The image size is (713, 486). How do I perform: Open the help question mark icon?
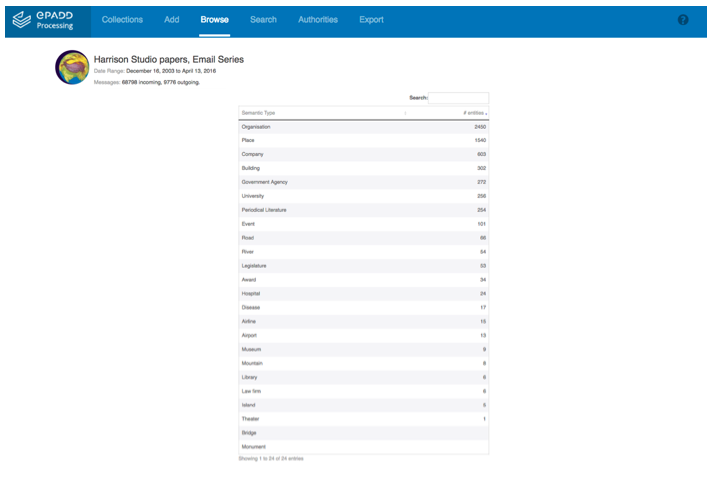[x=683, y=20]
